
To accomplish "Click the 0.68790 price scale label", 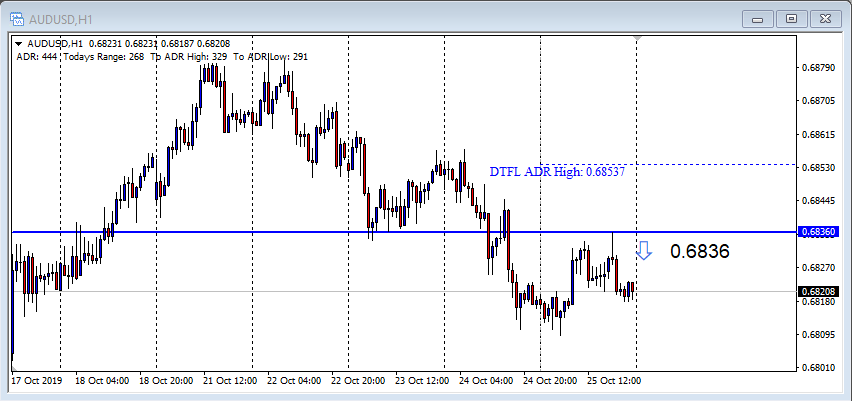I will (818, 67).
